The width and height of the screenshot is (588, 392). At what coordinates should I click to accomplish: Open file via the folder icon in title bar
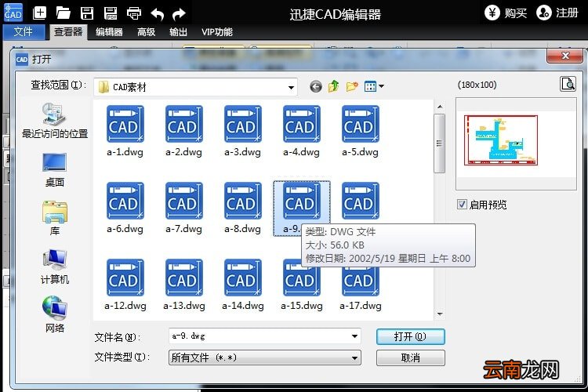[x=63, y=13]
